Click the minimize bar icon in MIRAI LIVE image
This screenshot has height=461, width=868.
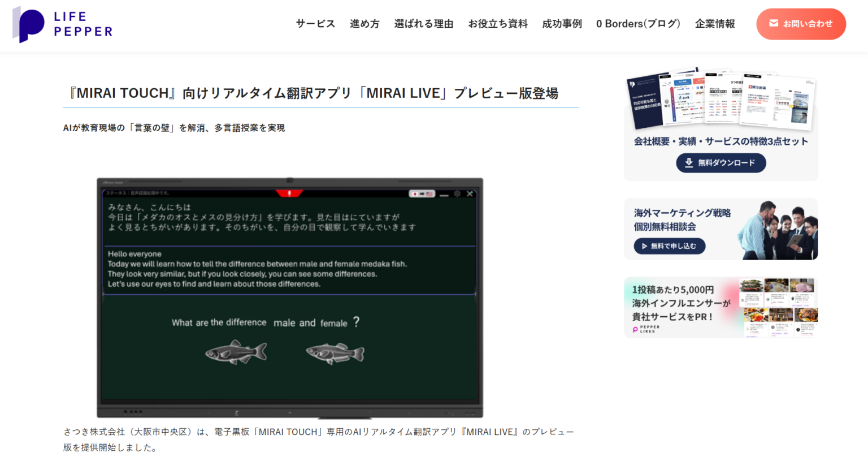coord(444,195)
